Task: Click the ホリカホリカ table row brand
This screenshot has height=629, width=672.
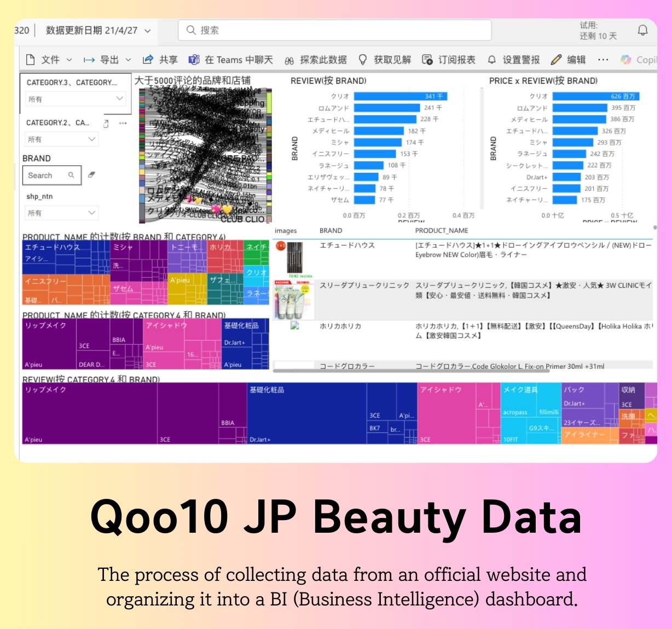Action: click(x=340, y=326)
